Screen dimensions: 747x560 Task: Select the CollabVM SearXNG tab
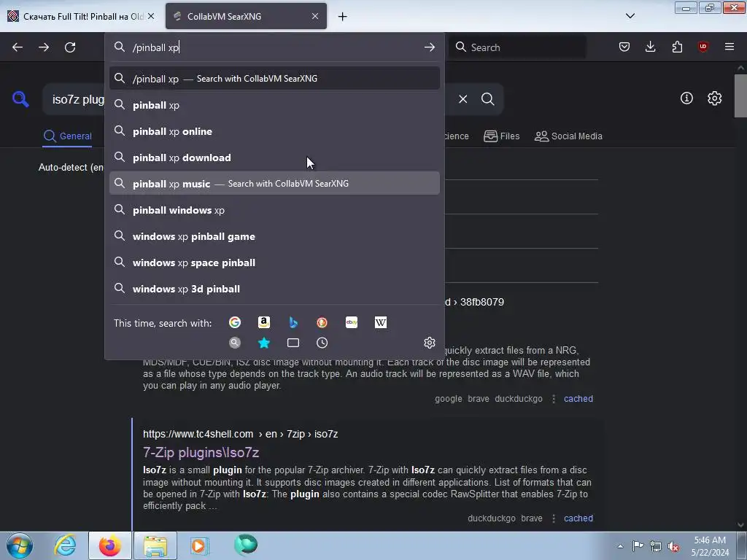pos(246,16)
